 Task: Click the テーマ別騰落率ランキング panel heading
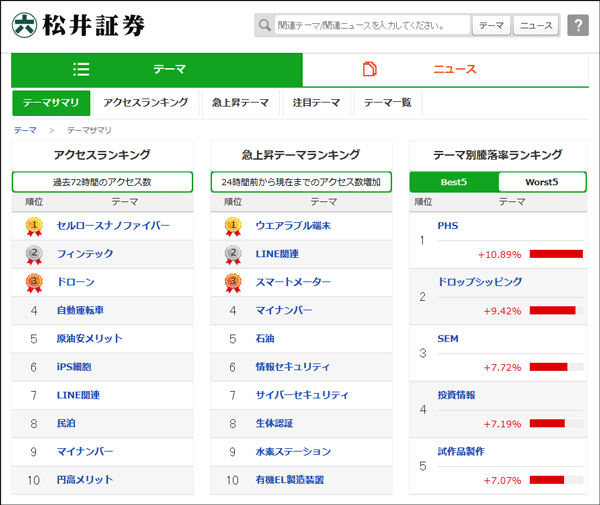click(x=498, y=155)
